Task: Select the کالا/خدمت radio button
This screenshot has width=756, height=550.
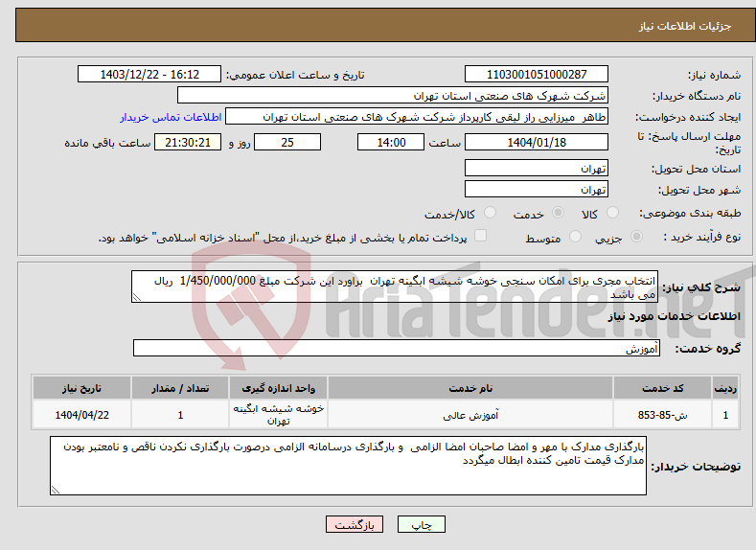Action: 490,213
